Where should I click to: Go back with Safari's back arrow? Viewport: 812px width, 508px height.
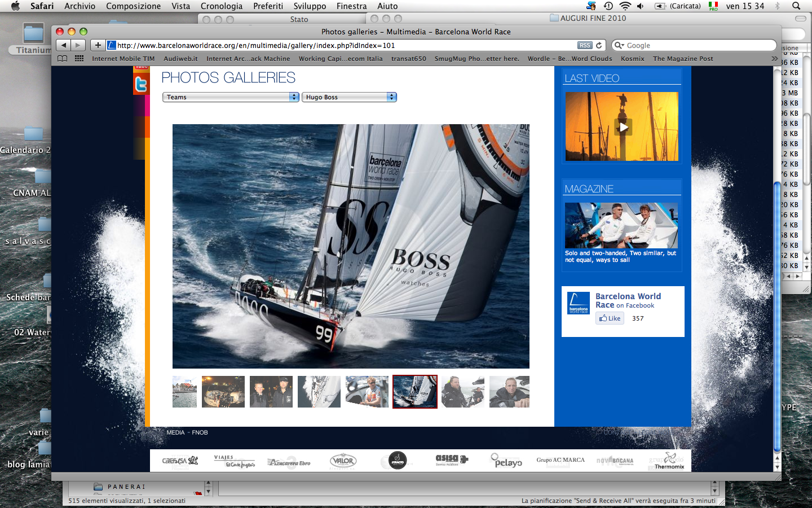(64, 45)
